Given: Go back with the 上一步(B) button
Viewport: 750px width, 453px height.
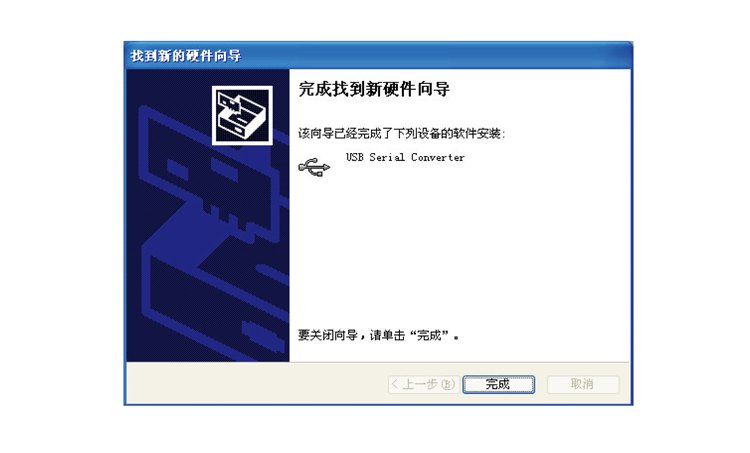Looking at the screenshot, I should coord(424,385).
